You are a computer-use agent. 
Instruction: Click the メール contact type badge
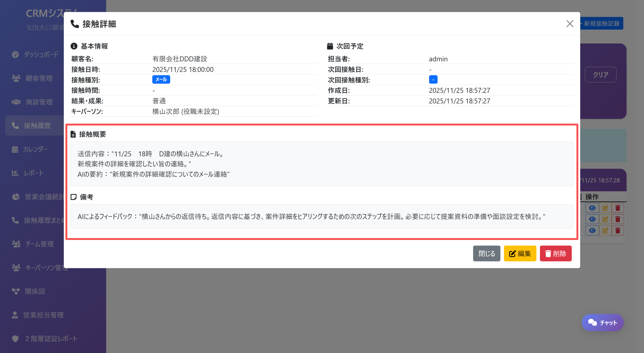point(161,79)
